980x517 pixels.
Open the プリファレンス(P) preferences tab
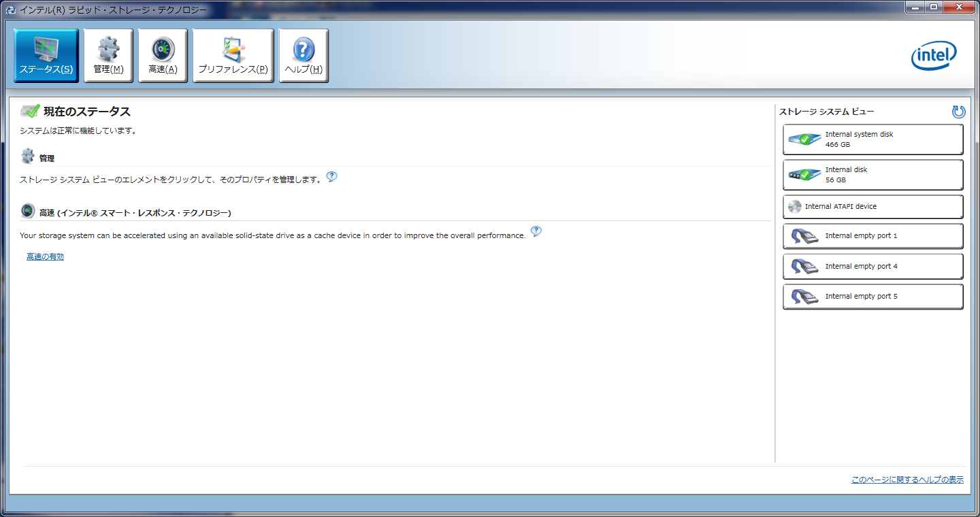(x=233, y=56)
